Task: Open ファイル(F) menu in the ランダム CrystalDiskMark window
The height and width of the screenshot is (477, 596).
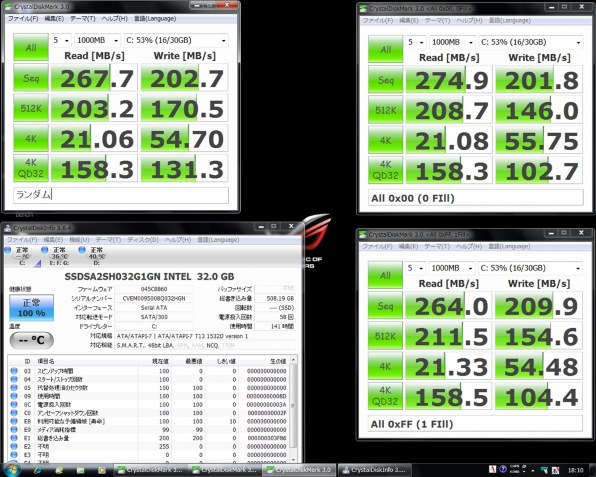Action: (23, 19)
